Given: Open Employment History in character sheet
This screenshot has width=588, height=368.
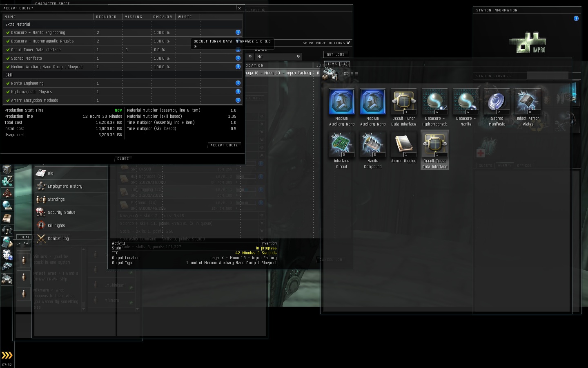Looking at the screenshot, I should click(x=71, y=186).
